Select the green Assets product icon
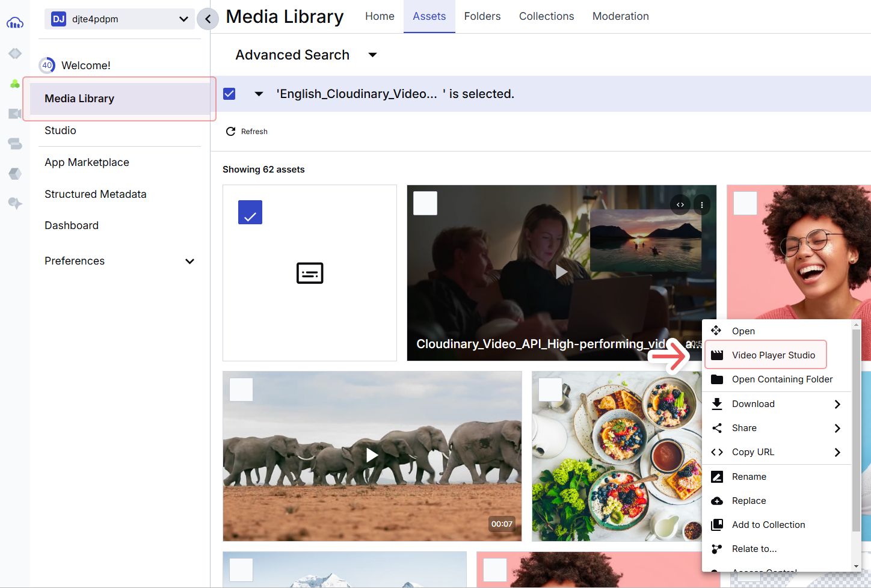The image size is (871, 588). [15, 84]
